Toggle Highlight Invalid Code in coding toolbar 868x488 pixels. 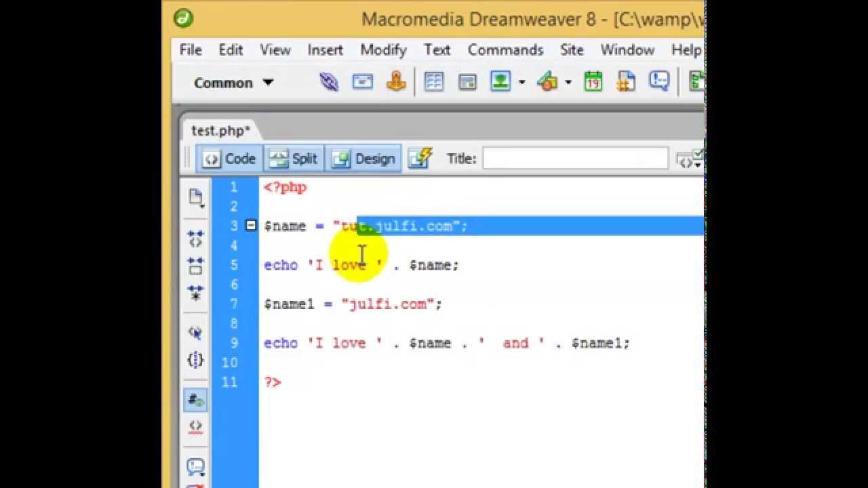click(x=195, y=427)
